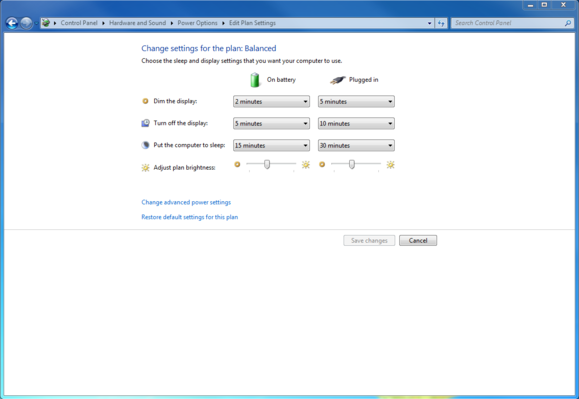Click the magnifier icon in the search box
Screen dimensions: 579x399
point(568,23)
